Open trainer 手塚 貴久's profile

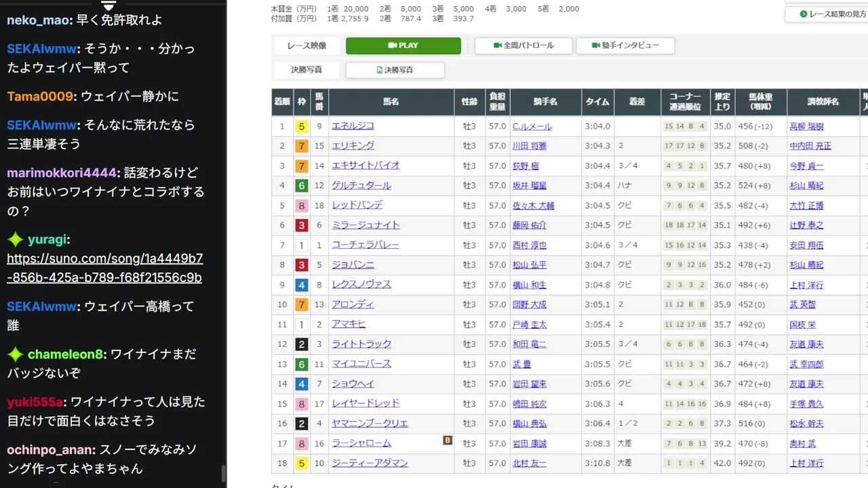(807, 403)
